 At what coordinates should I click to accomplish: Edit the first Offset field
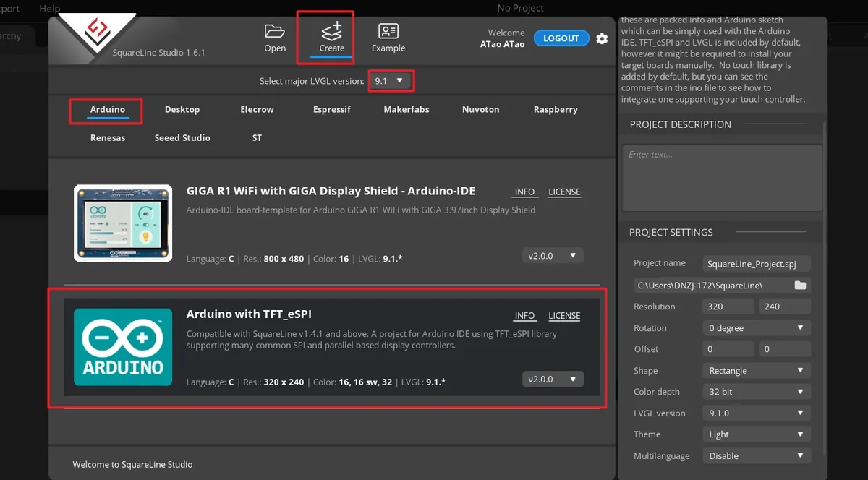[728, 349]
